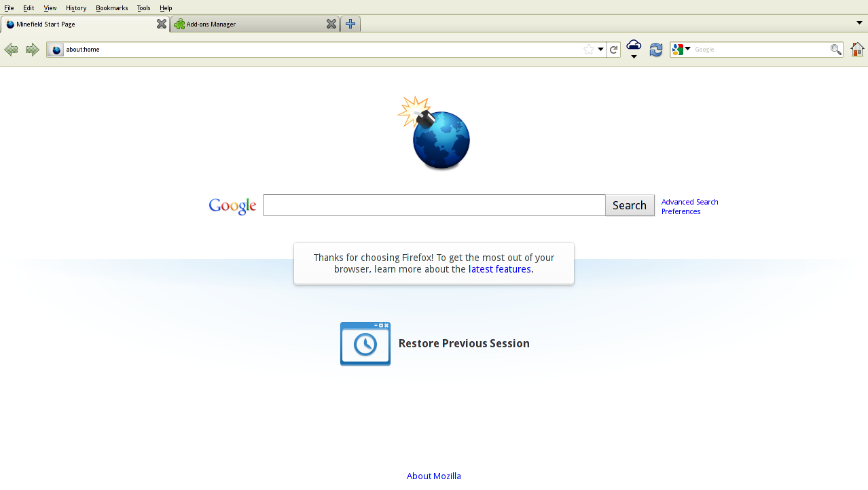Select the Minefield Start Page tab
Screen dimensions: 868x490
[82, 24]
